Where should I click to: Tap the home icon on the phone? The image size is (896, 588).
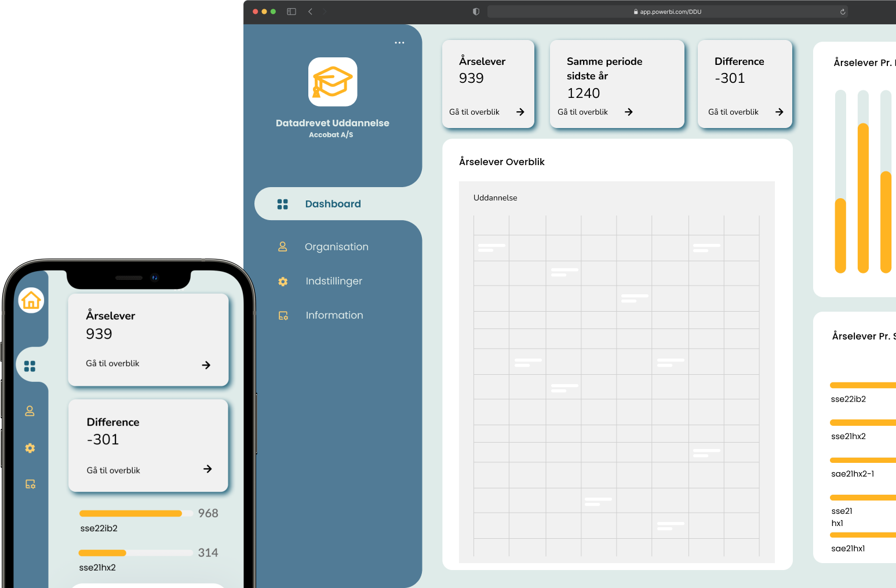click(31, 300)
